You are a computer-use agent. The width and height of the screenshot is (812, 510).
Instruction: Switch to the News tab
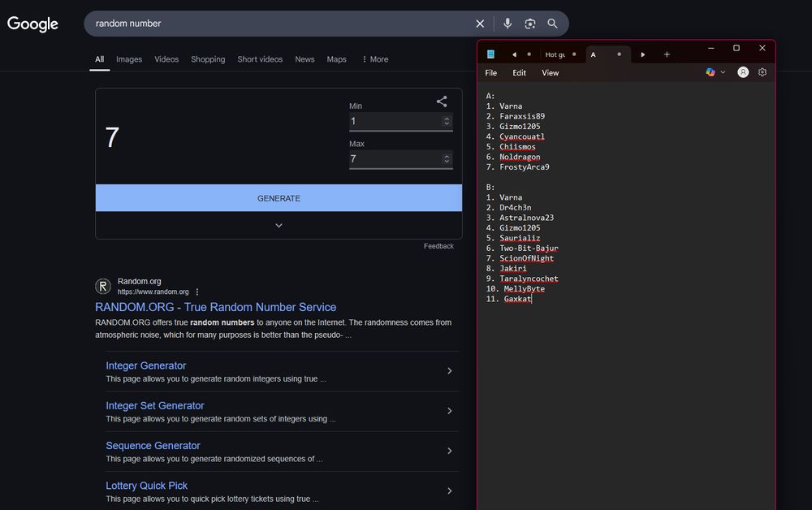[x=304, y=59]
